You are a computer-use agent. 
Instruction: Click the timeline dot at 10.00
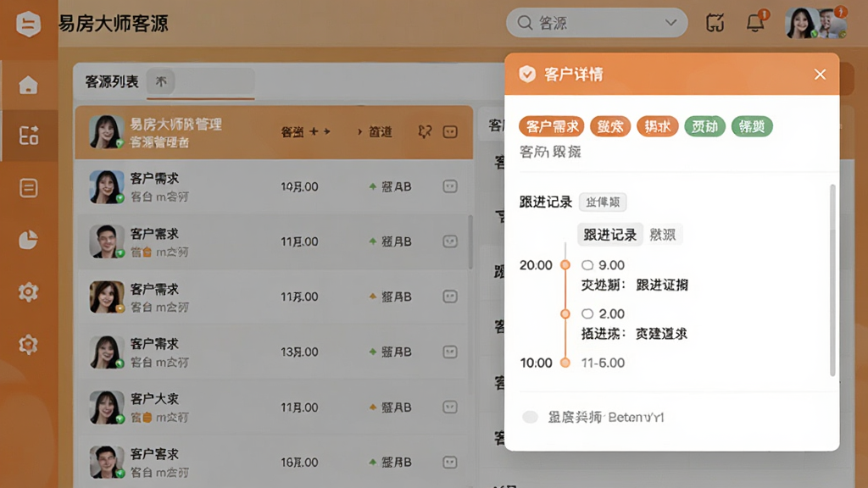pyautogui.click(x=565, y=363)
